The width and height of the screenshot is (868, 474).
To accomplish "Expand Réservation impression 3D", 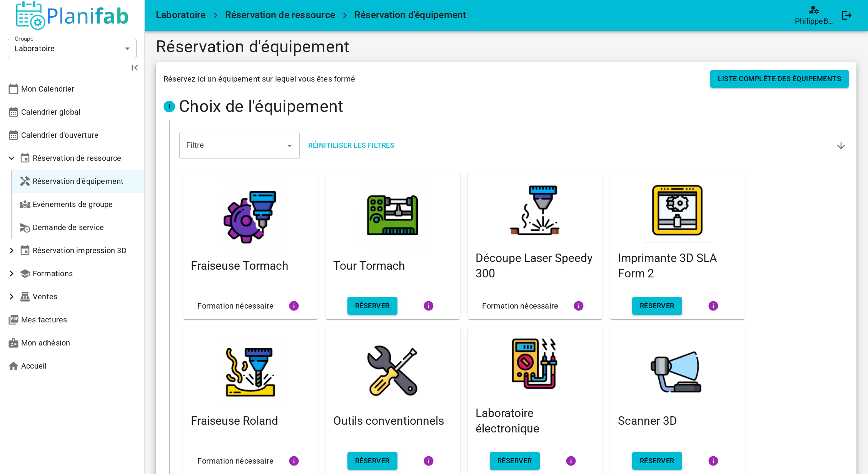I will [11, 250].
